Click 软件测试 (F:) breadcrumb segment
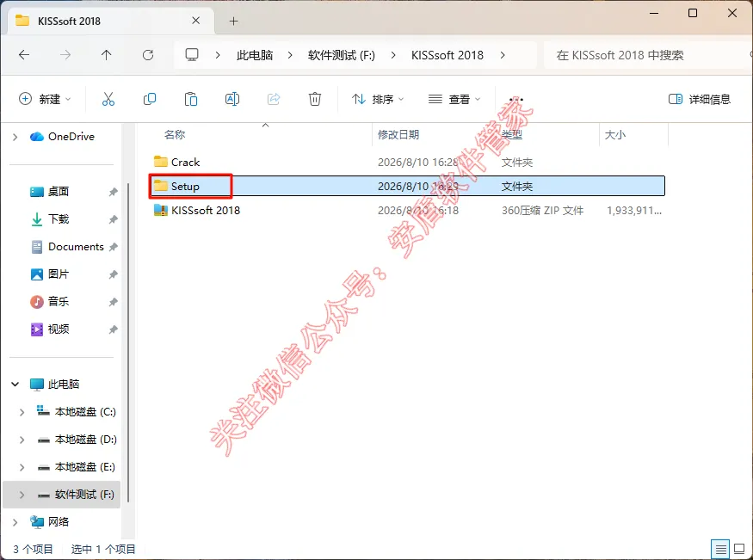This screenshot has width=753, height=560. [x=342, y=55]
